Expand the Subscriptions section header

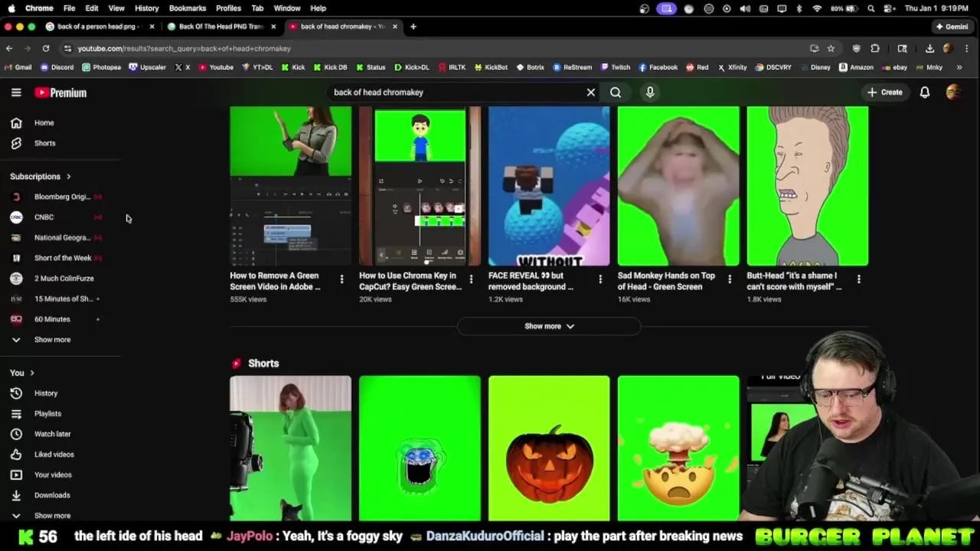tap(41, 177)
